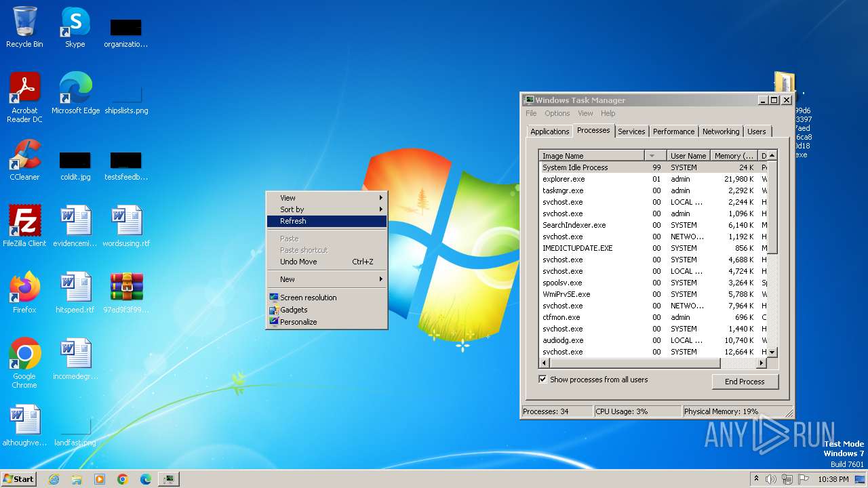Screen dimensions: 868x488
Task: Click Undo Move in the context menu
Action: (327, 262)
